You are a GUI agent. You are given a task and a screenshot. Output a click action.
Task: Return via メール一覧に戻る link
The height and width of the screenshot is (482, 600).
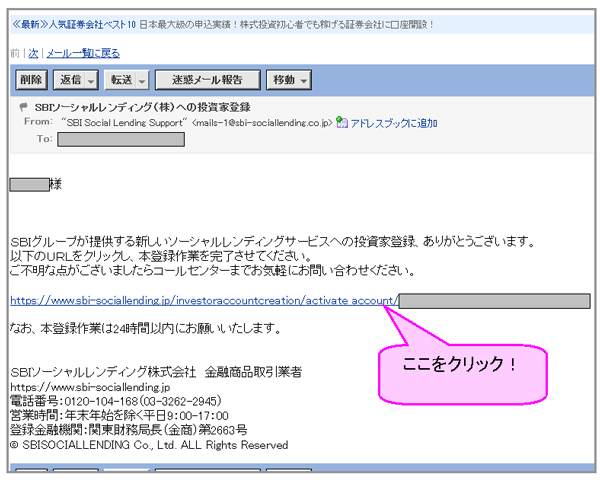pyautogui.click(x=83, y=53)
